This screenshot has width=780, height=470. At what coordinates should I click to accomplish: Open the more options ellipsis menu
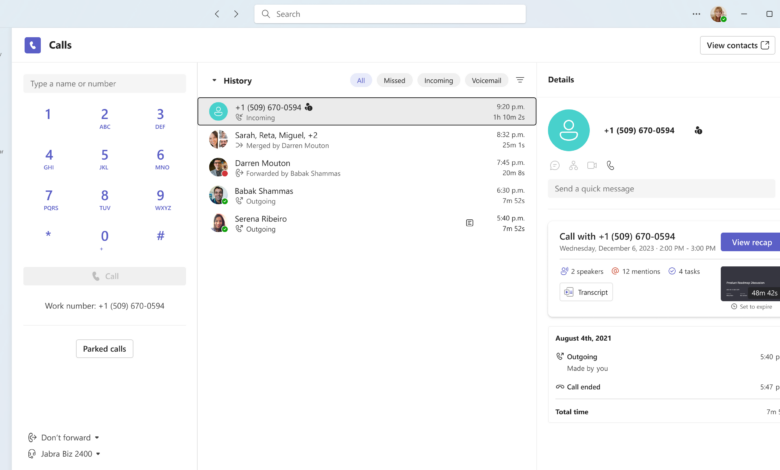point(696,14)
